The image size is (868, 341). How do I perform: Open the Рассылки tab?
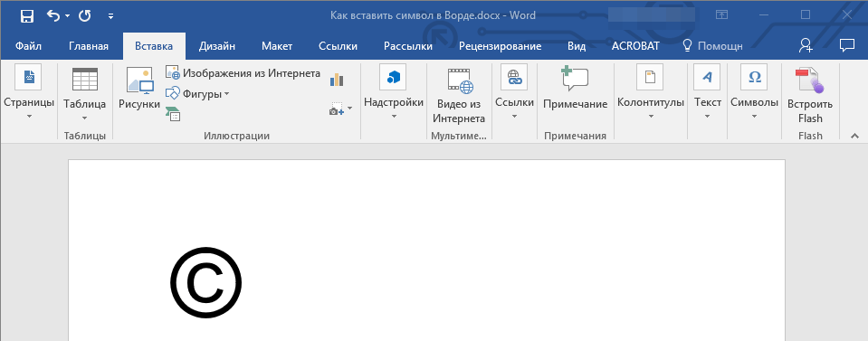(408, 46)
